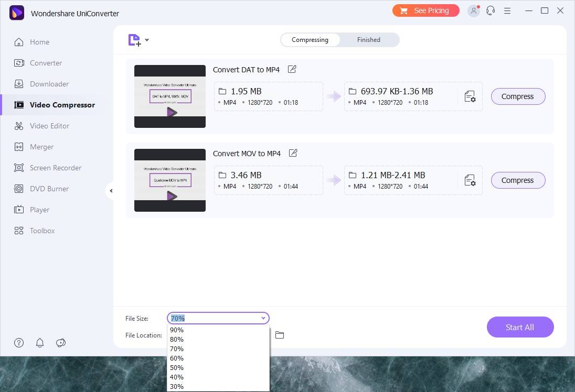Image resolution: width=575 pixels, height=392 pixels.
Task: Collapse the sidebar with arrow handle
Action: click(110, 191)
